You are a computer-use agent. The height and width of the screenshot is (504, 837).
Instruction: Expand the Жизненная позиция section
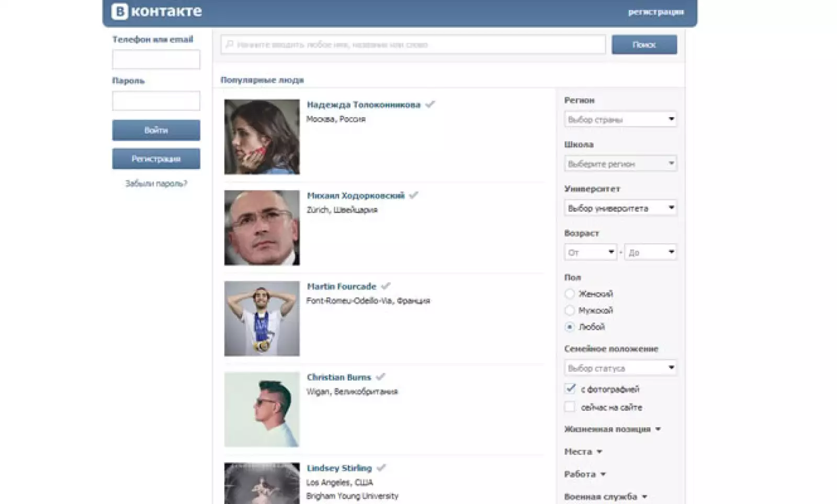point(612,429)
